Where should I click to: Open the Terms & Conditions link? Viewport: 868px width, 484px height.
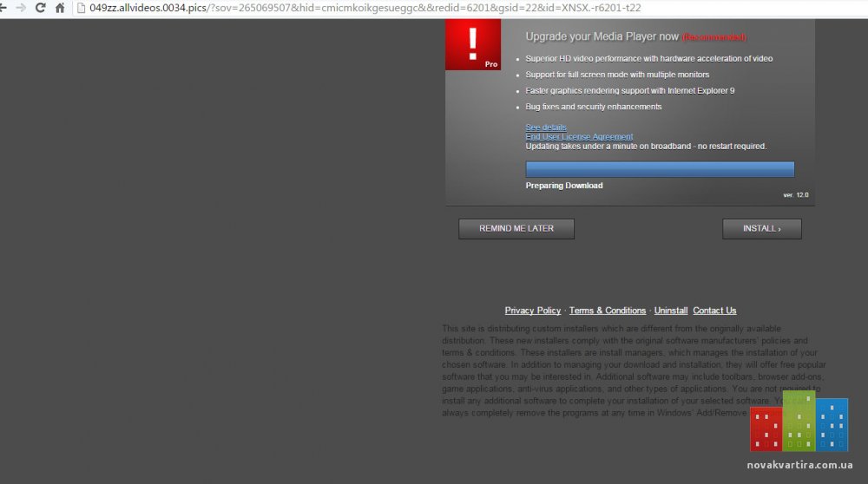tap(608, 311)
